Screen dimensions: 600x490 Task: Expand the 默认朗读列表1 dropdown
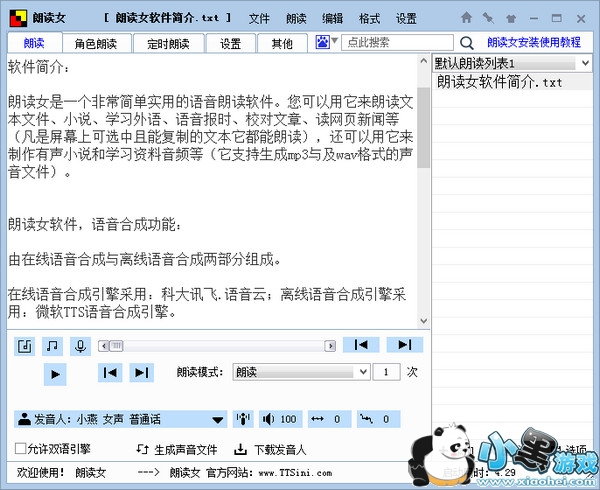pyautogui.click(x=585, y=63)
